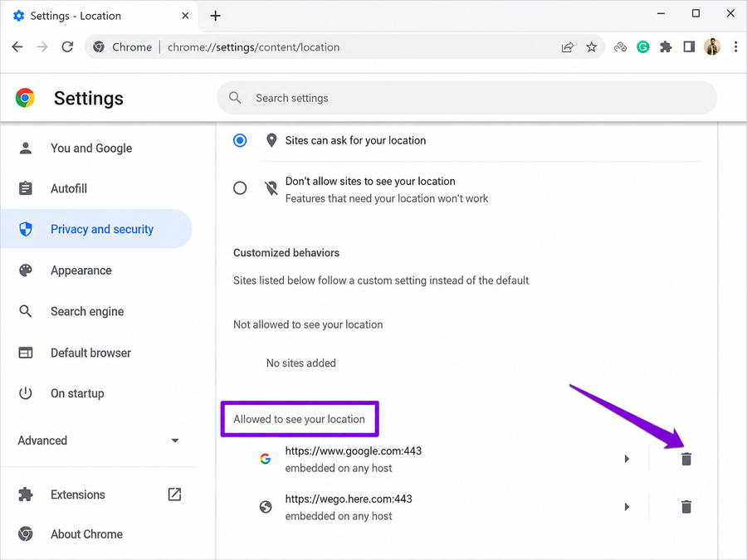Viewport: 747px width, 560px height.
Task: Click the power On startup icon
Action: [x=26, y=393]
